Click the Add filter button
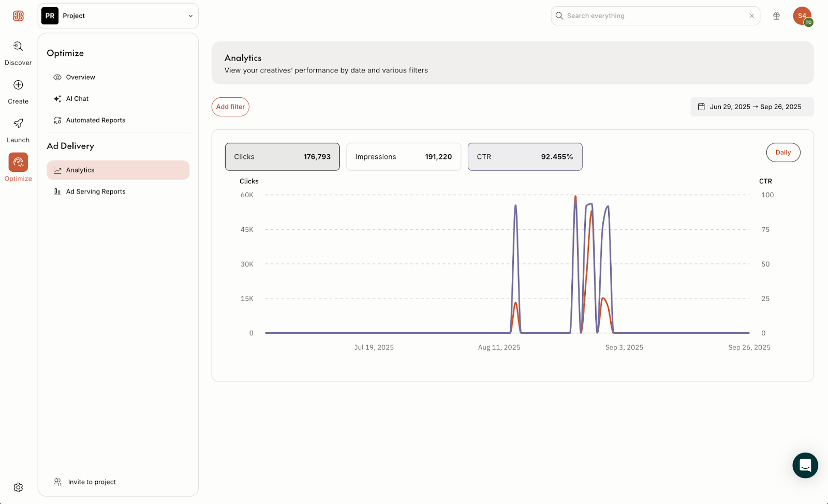 pyautogui.click(x=230, y=107)
